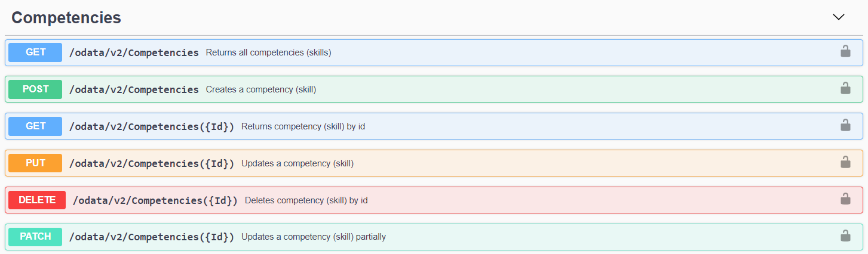Click 'Updates a competency (skill) partially' description

(314, 237)
